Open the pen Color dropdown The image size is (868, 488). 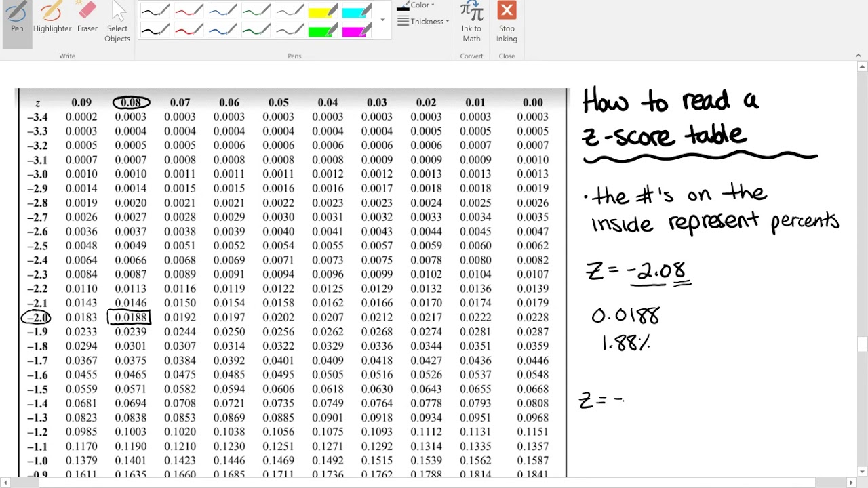click(x=416, y=5)
